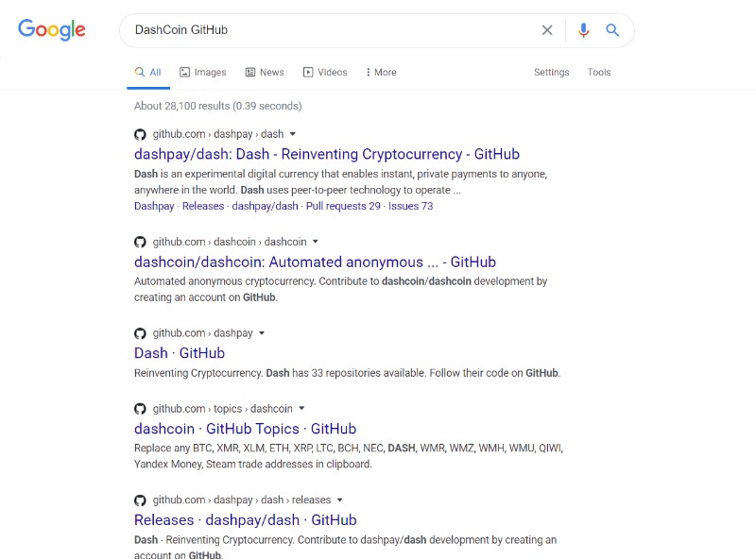Open the Releases sitelink under first result
The image size is (756, 559).
(x=203, y=206)
